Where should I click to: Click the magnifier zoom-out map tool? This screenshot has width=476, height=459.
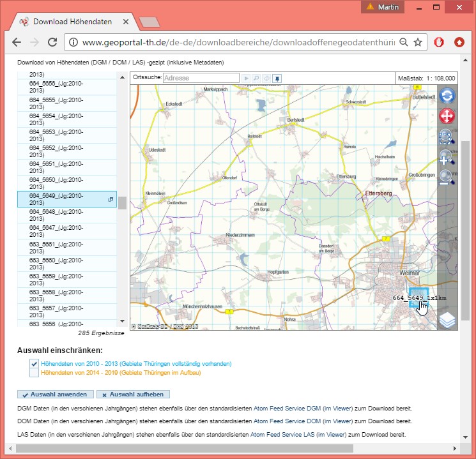coord(447,176)
